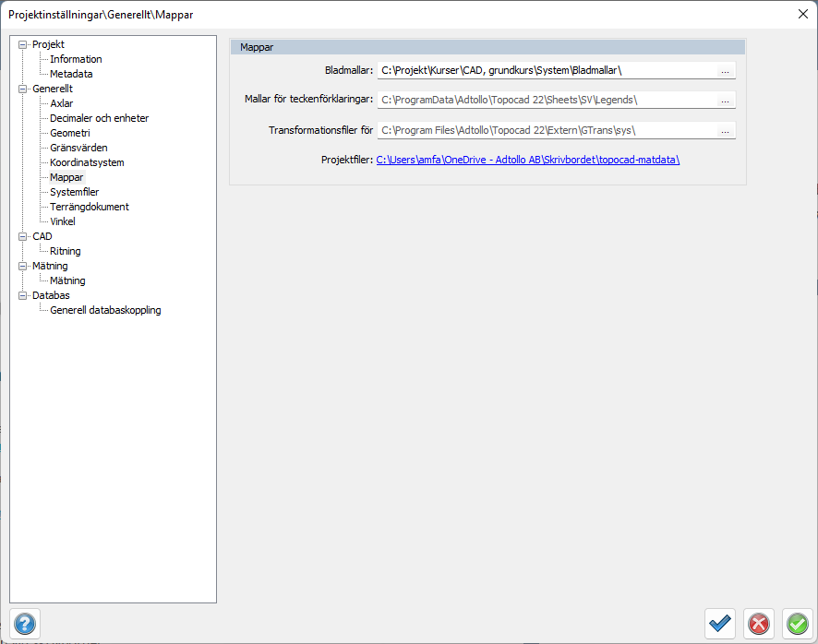The height and width of the screenshot is (644, 818).
Task: Browse for the Mallar för teckenförklaringar folder
Action: click(x=726, y=100)
